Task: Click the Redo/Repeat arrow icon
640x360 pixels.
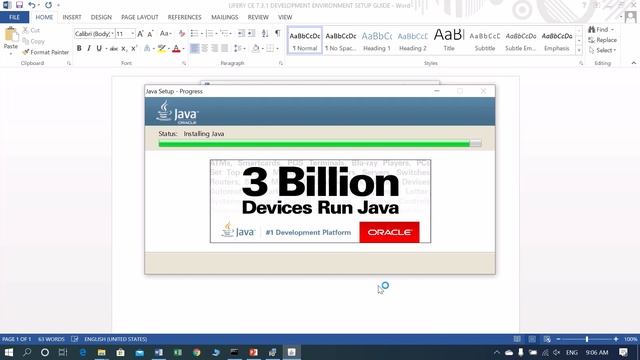Action: coord(48,5)
